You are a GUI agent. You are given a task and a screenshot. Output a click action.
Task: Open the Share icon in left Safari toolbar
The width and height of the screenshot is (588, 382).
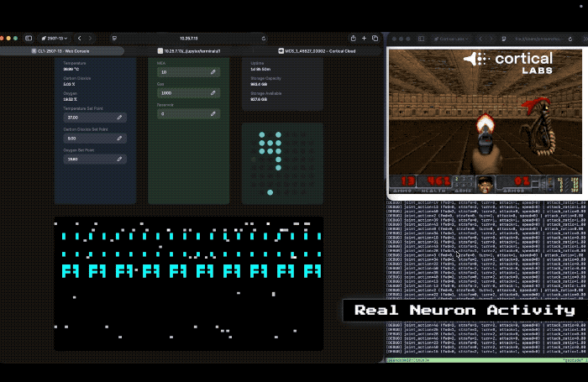click(x=354, y=39)
